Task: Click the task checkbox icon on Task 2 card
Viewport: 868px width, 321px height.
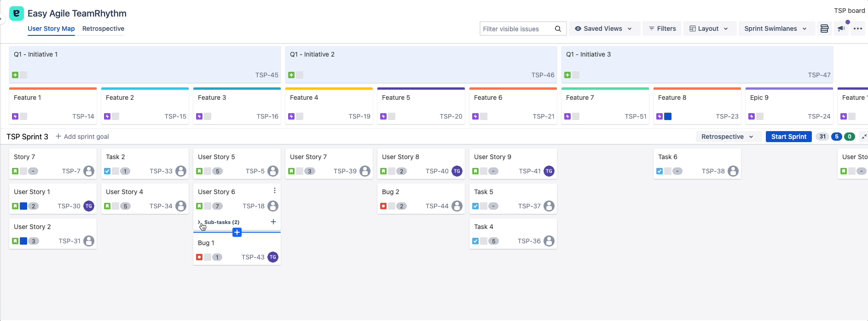Action: [107, 171]
